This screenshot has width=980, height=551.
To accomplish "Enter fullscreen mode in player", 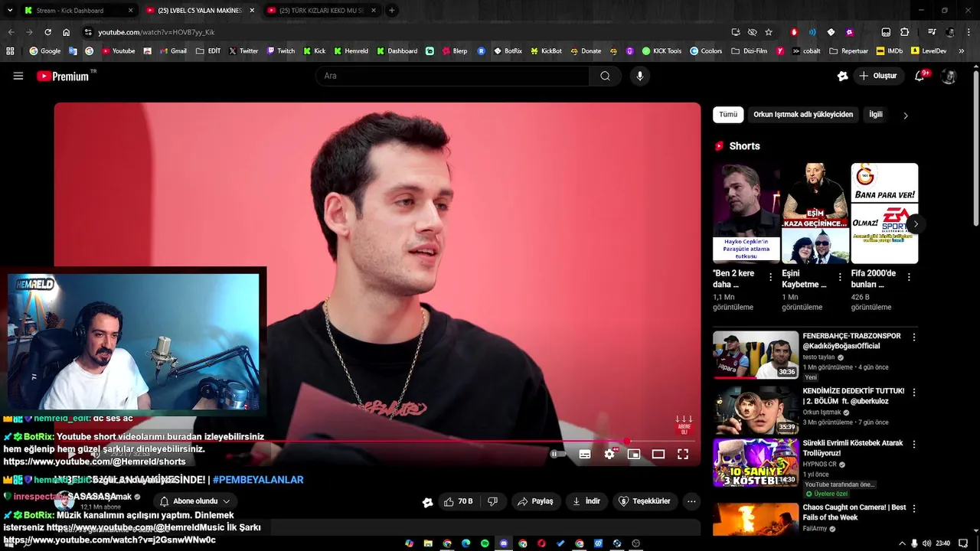I will point(683,454).
